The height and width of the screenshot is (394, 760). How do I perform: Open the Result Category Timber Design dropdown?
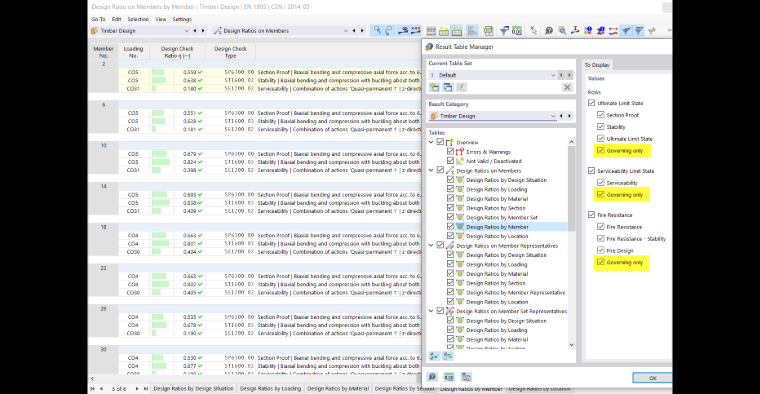click(x=553, y=116)
